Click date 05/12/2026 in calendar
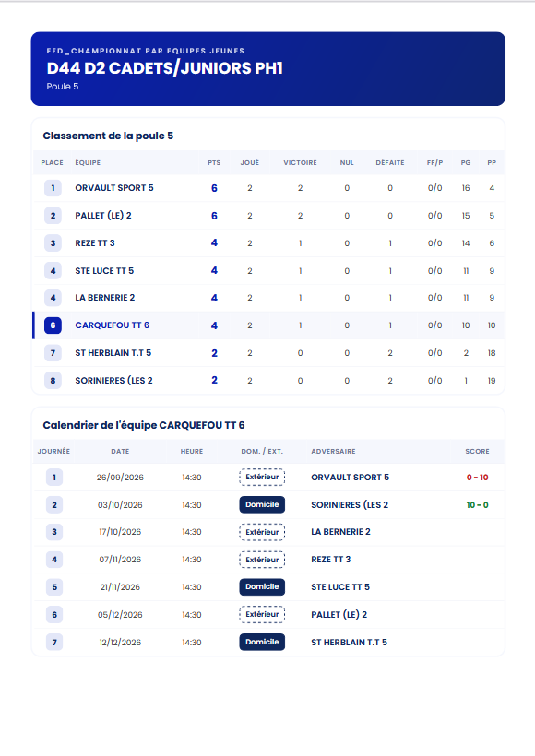 pyautogui.click(x=120, y=615)
